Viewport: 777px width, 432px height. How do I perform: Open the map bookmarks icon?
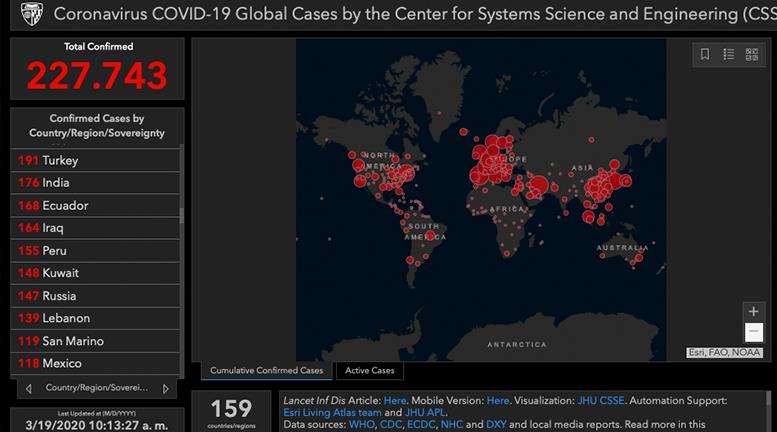[705, 54]
